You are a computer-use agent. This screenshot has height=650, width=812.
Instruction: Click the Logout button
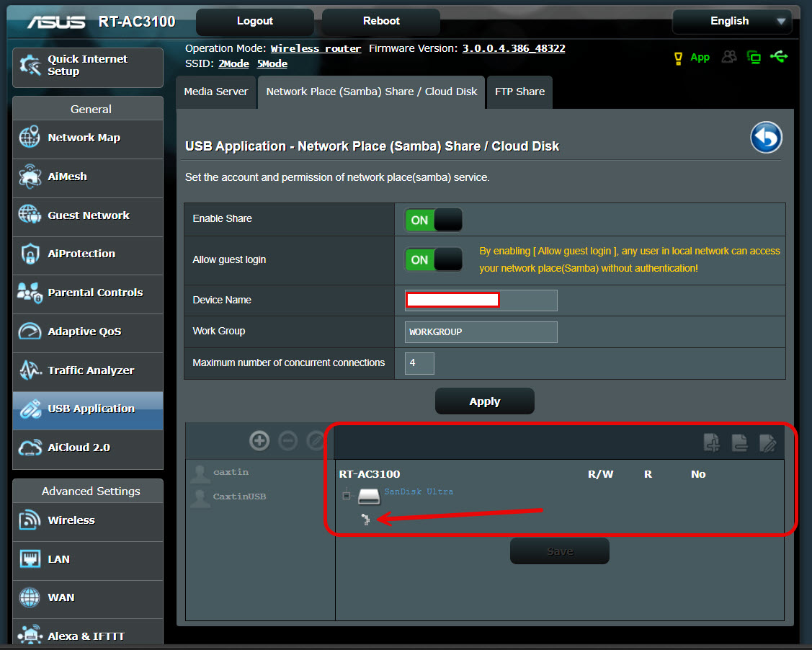[x=255, y=21]
